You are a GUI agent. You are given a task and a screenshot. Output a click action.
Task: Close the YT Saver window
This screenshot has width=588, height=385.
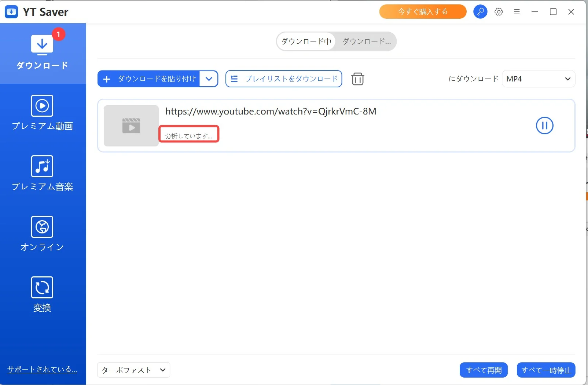(571, 12)
